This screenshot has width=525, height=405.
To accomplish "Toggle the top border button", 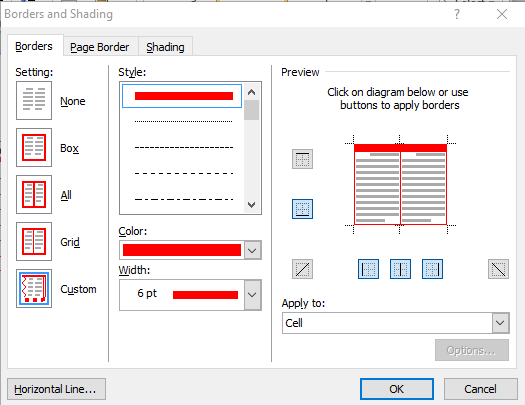I will (x=302, y=159).
